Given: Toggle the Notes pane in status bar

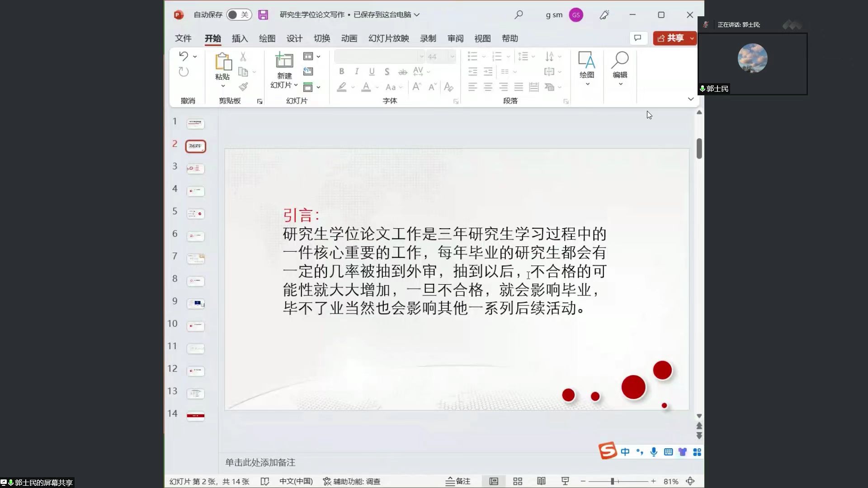Looking at the screenshot, I should pyautogui.click(x=458, y=481).
